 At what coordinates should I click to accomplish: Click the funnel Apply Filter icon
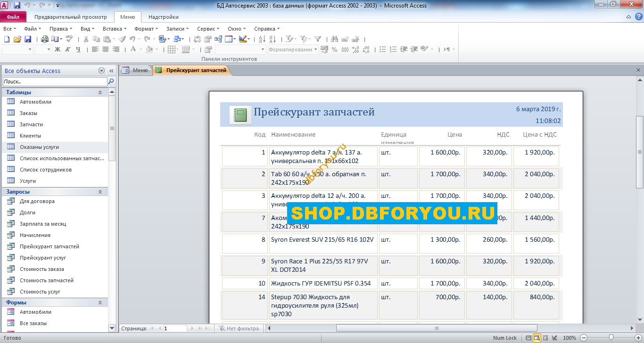coord(318,39)
